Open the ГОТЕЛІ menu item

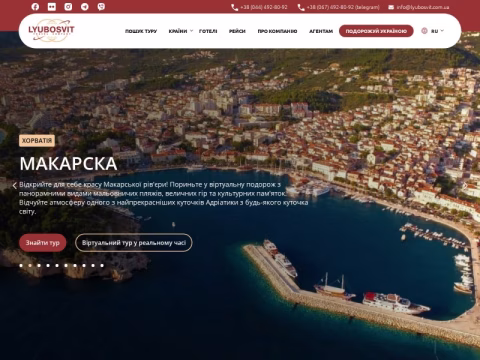[x=208, y=31]
